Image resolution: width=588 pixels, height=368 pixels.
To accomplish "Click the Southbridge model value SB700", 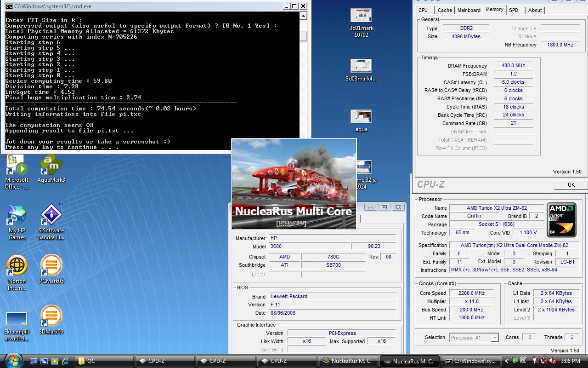I will (333, 265).
